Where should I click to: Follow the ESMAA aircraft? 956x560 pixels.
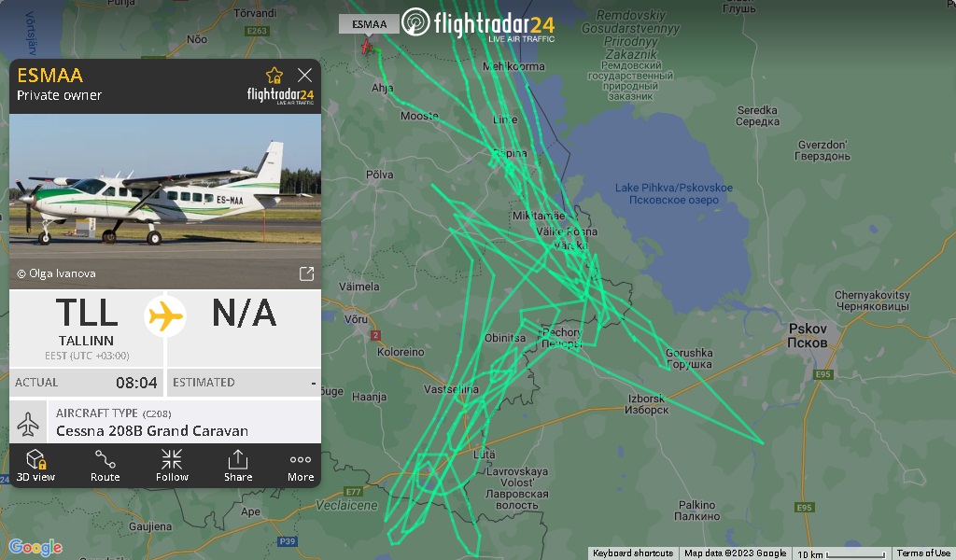pyautogui.click(x=172, y=466)
